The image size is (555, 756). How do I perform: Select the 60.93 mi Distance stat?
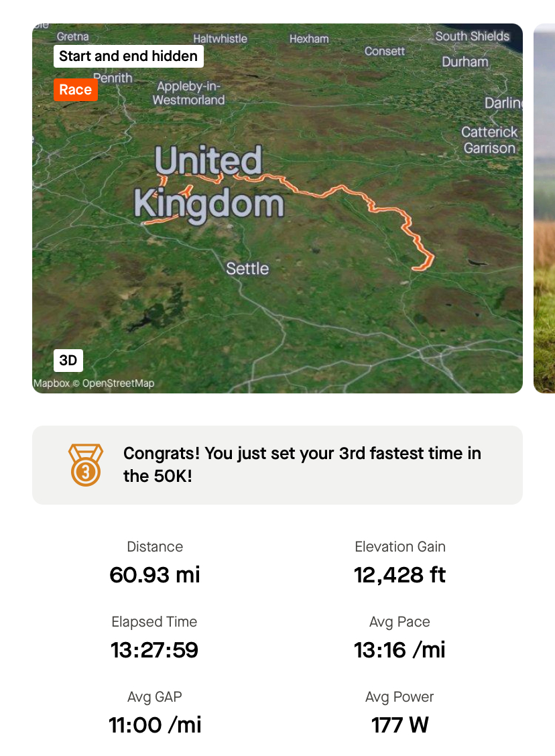tap(155, 575)
